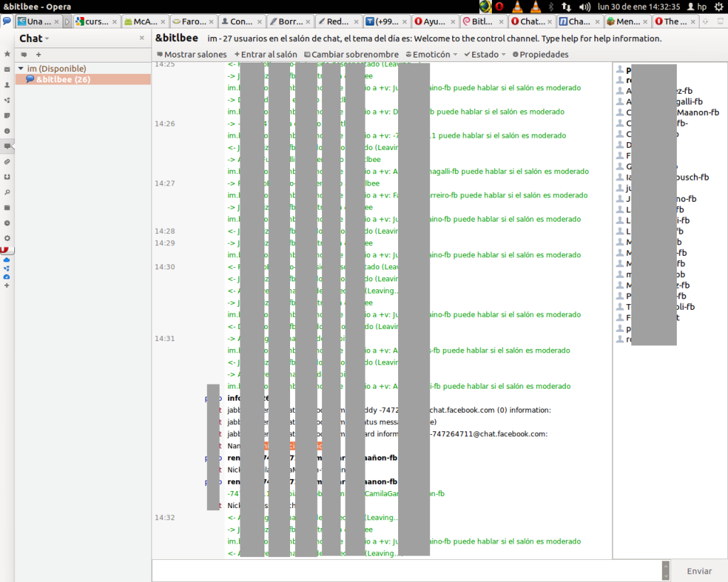Switch to the curs... tab
The image size is (728, 582).
pyautogui.click(x=97, y=21)
